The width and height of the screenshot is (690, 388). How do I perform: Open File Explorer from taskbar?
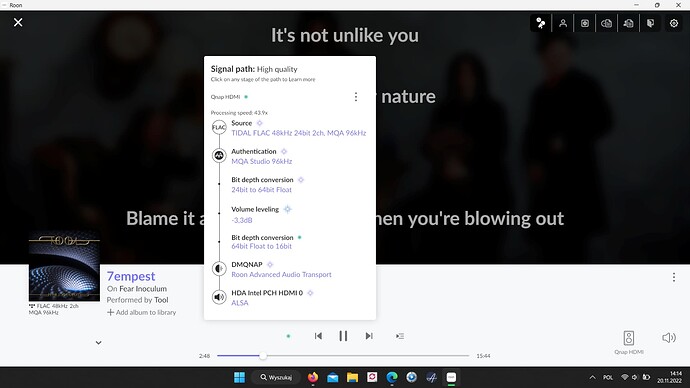pyautogui.click(x=352, y=377)
